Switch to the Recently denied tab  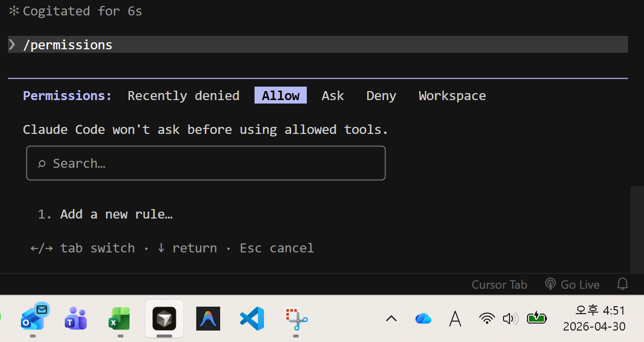183,96
